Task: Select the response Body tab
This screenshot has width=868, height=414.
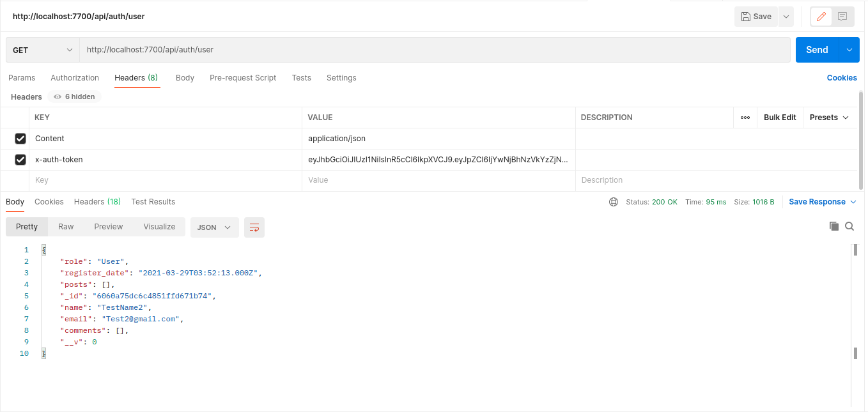Action: pyautogui.click(x=15, y=202)
